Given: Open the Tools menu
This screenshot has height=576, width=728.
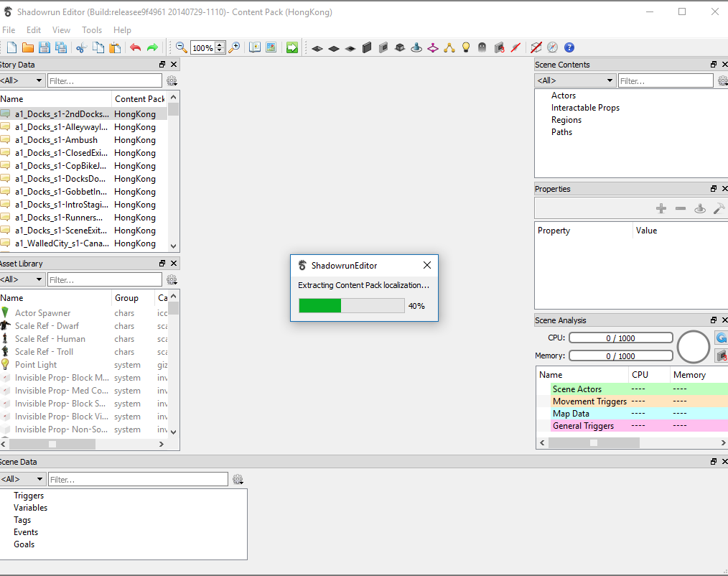Looking at the screenshot, I should [x=92, y=30].
